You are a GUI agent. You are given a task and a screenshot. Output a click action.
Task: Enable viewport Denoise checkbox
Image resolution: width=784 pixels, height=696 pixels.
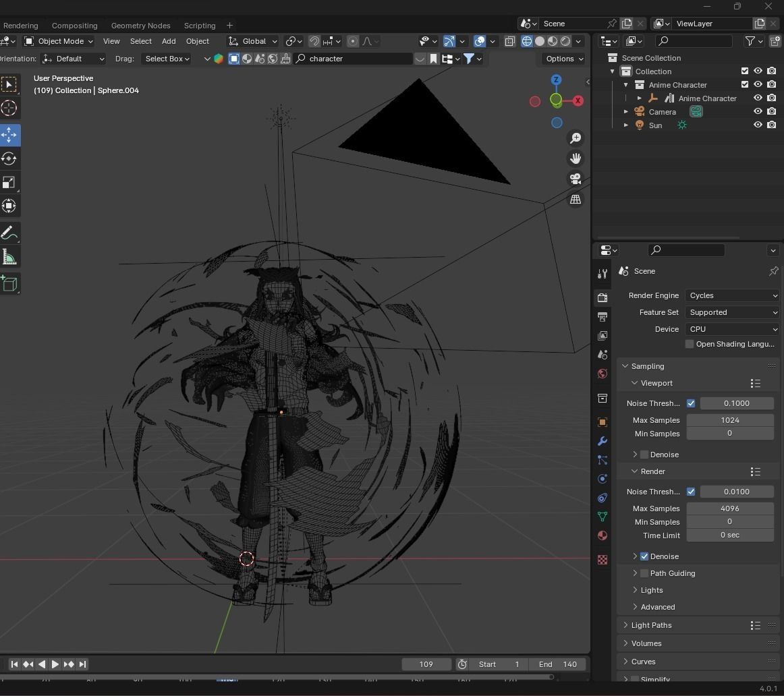click(644, 455)
